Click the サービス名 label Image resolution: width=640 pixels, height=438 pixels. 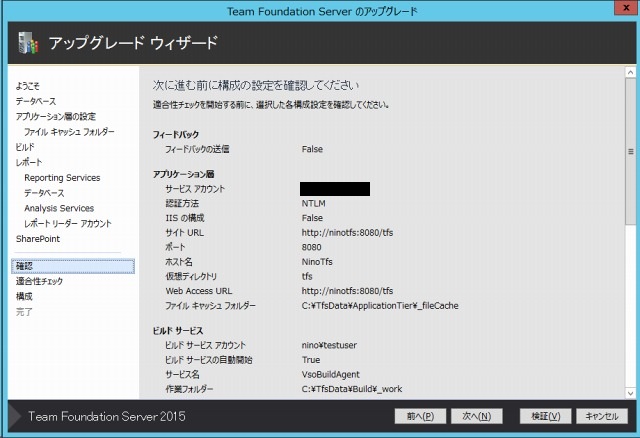182,374
